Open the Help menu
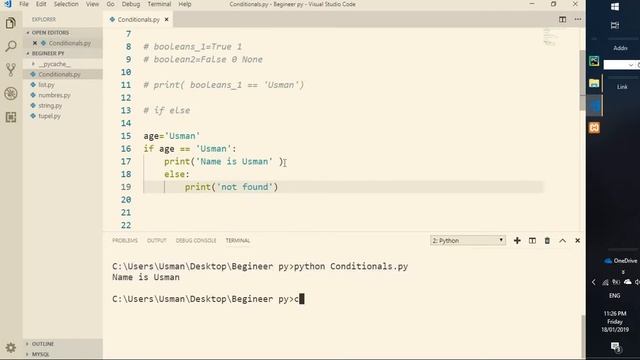Screen dimensions: 640x360 (184, 4)
